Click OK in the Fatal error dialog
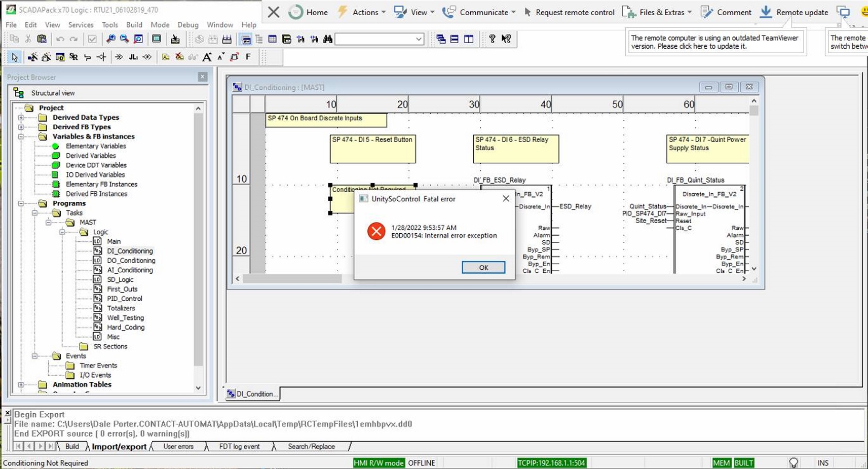This screenshot has width=868, height=469. coord(483,267)
